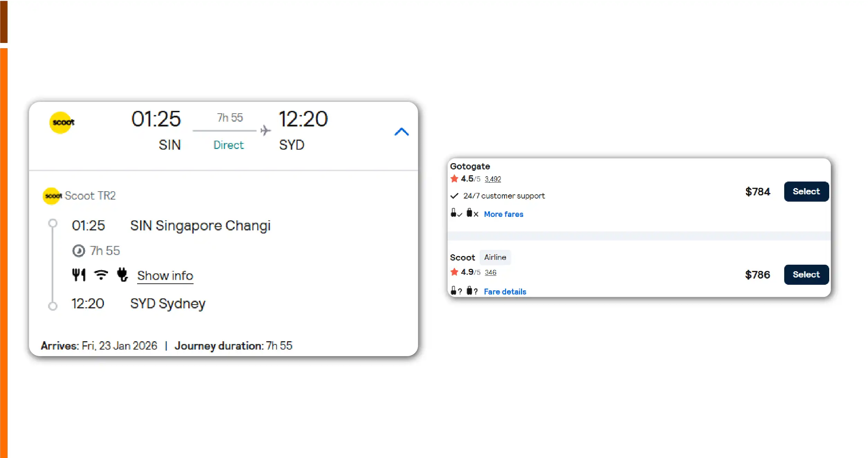Open Show info for flight amenities
The image size is (868, 458).
[165, 276]
